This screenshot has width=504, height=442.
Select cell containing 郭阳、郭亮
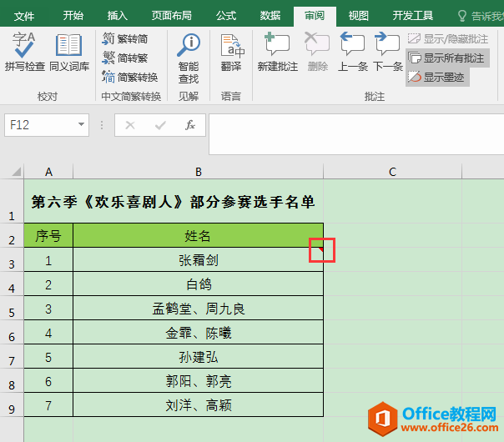point(198,380)
